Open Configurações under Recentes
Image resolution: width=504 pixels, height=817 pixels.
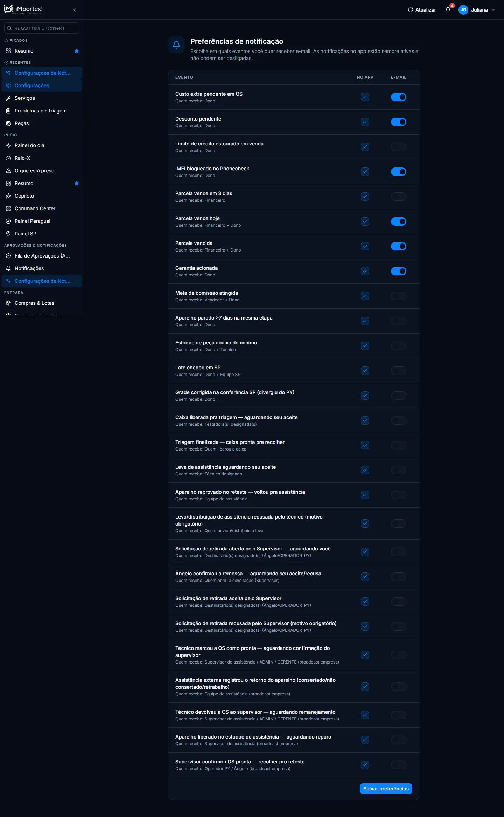pyautogui.click(x=42, y=85)
